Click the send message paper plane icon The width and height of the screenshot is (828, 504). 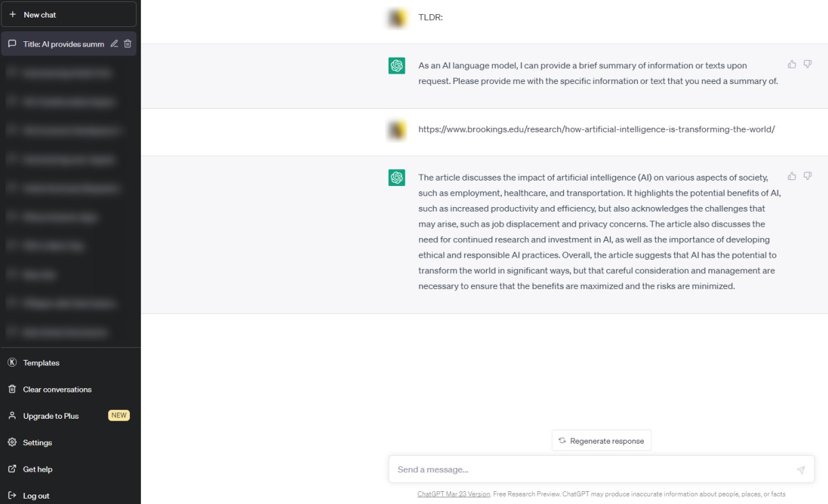(x=800, y=469)
